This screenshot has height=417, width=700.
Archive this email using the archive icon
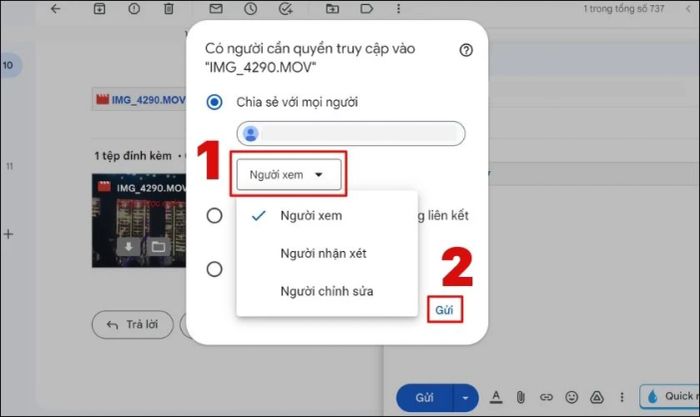tap(99, 8)
